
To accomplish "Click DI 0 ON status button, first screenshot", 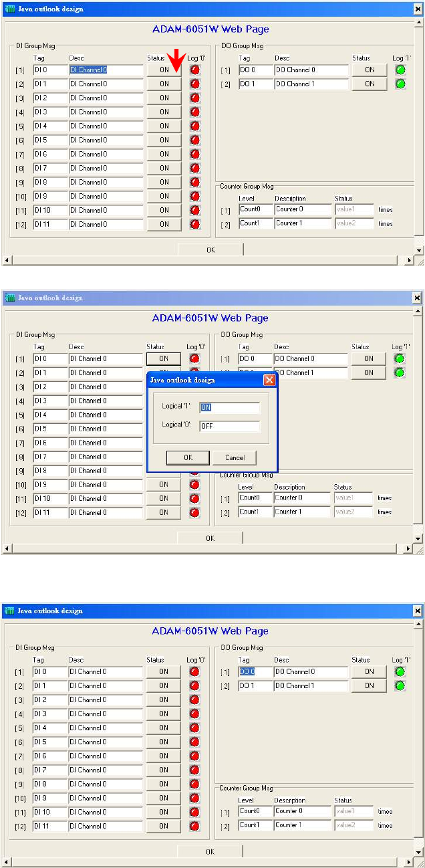I will tap(164, 70).
